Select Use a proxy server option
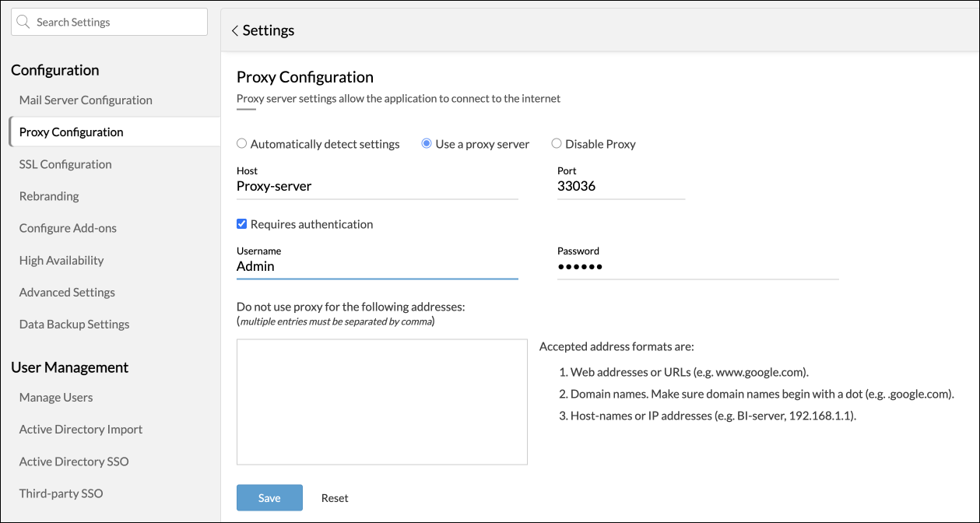980x523 pixels. click(x=427, y=144)
